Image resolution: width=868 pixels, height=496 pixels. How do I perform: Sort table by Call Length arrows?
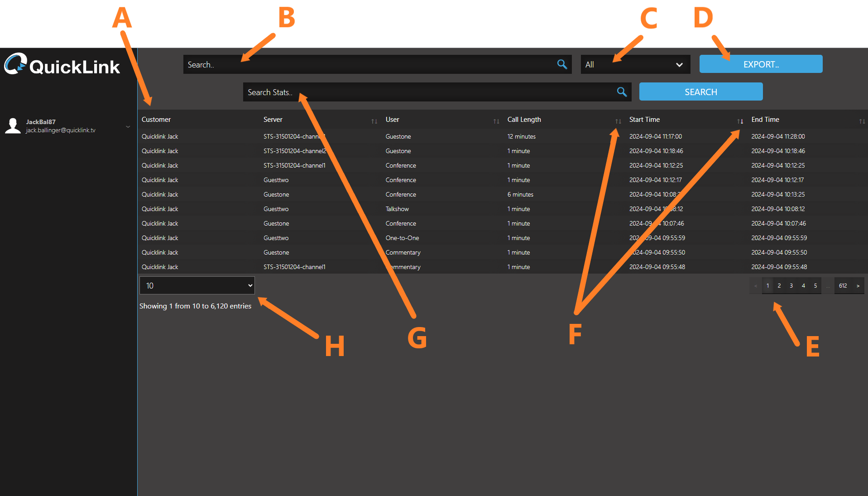coord(618,121)
